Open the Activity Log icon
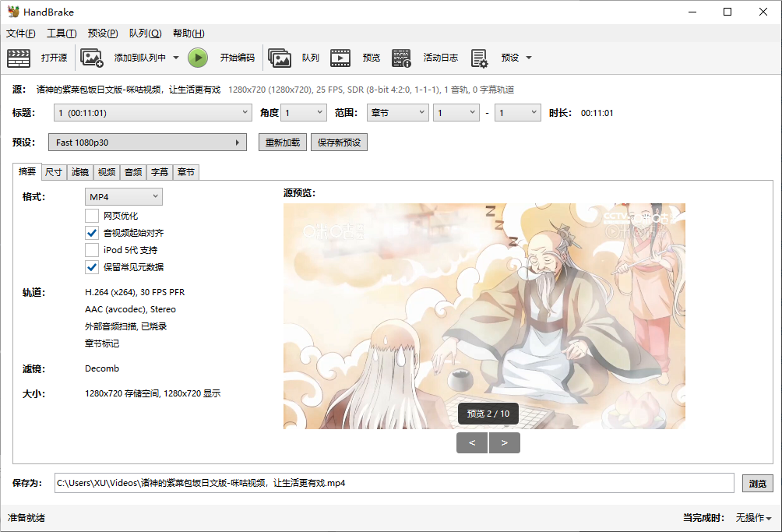Image resolution: width=782 pixels, height=532 pixels. pyautogui.click(x=401, y=58)
